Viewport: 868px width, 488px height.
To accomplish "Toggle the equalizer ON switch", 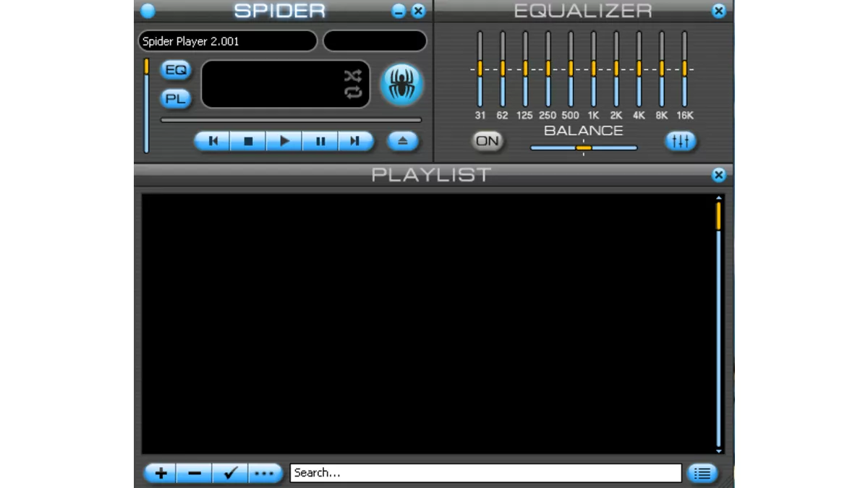I will [x=487, y=142].
